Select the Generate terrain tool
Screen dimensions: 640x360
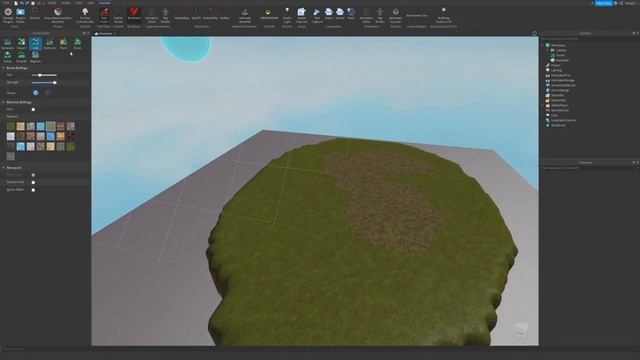coord(7,44)
